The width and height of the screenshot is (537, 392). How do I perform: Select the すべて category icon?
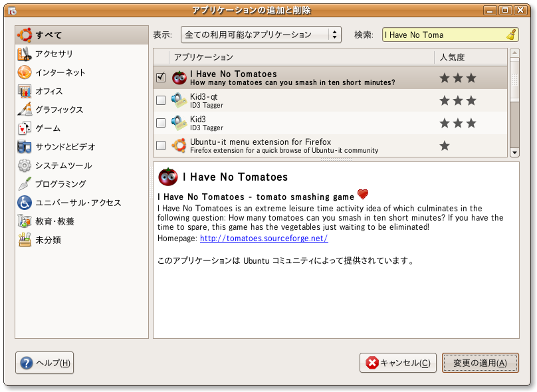click(25, 35)
